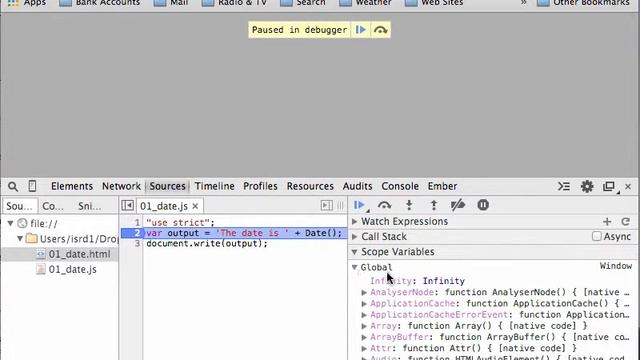Open the Audits panel
The image size is (640, 360).
click(x=358, y=186)
